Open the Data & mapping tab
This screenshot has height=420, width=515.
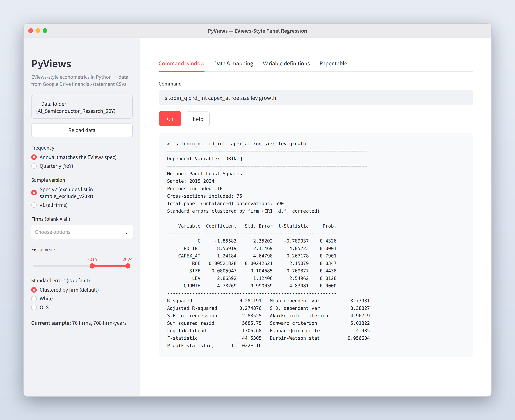click(x=234, y=64)
